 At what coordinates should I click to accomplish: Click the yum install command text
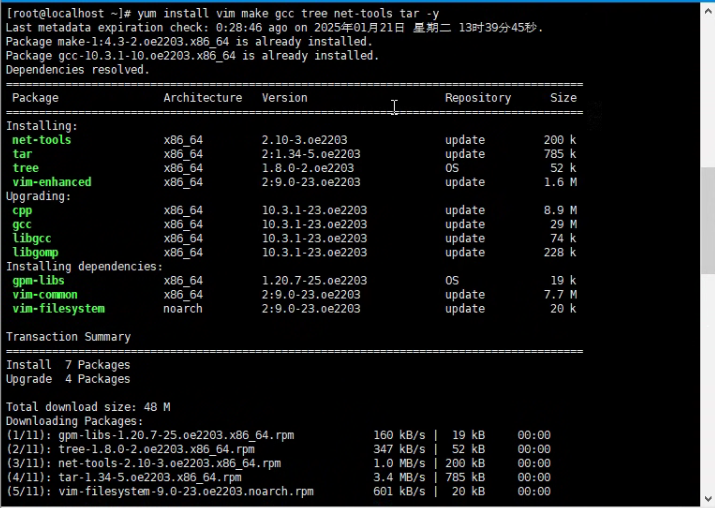point(288,14)
